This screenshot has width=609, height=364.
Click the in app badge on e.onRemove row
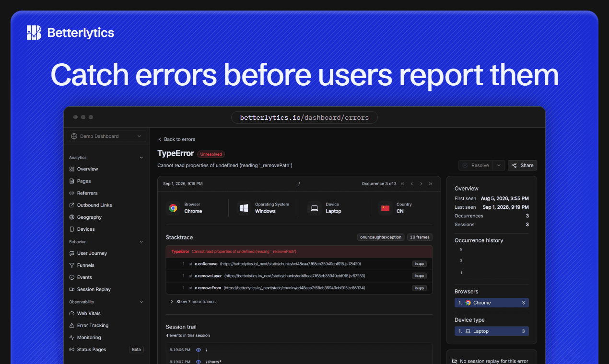[419, 264]
